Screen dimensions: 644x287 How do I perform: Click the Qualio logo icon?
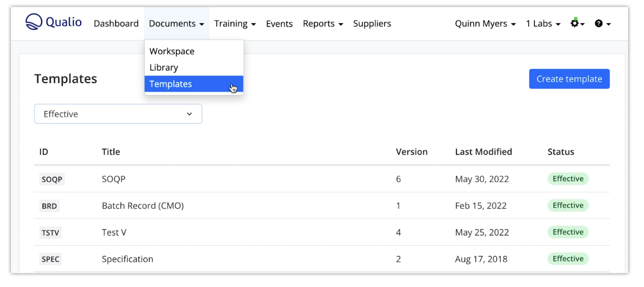(x=34, y=22)
